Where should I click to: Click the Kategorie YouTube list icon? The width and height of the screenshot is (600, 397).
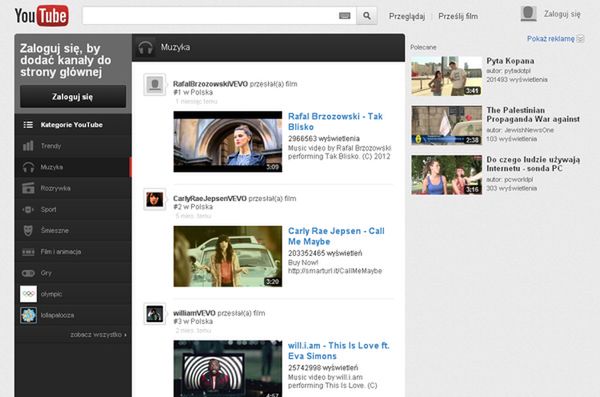tap(28, 125)
